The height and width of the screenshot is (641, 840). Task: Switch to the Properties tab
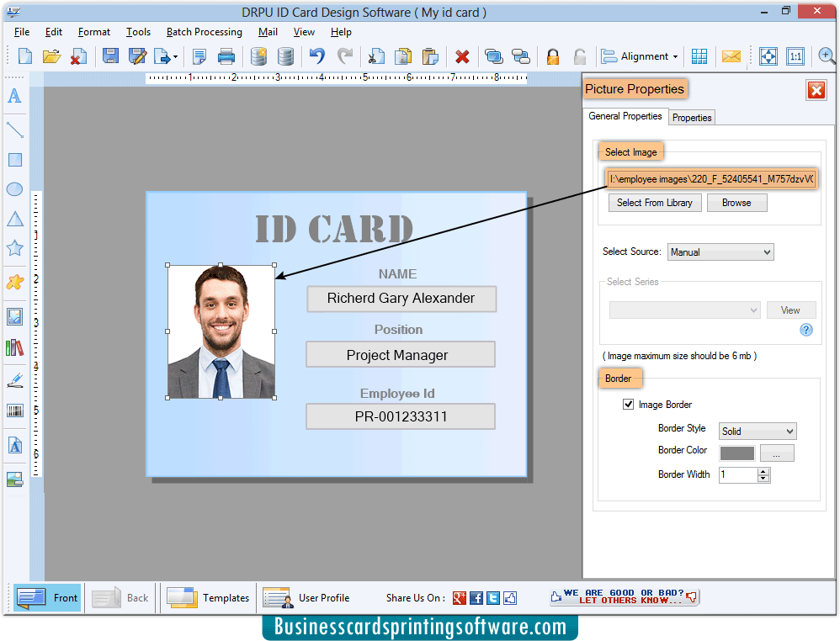pyautogui.click(x=692, y=117)
